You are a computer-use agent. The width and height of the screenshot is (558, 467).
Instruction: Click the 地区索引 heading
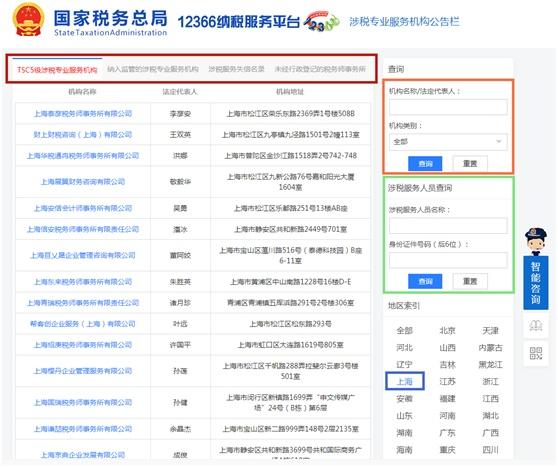pyautogui.click(x=404, y=306)
